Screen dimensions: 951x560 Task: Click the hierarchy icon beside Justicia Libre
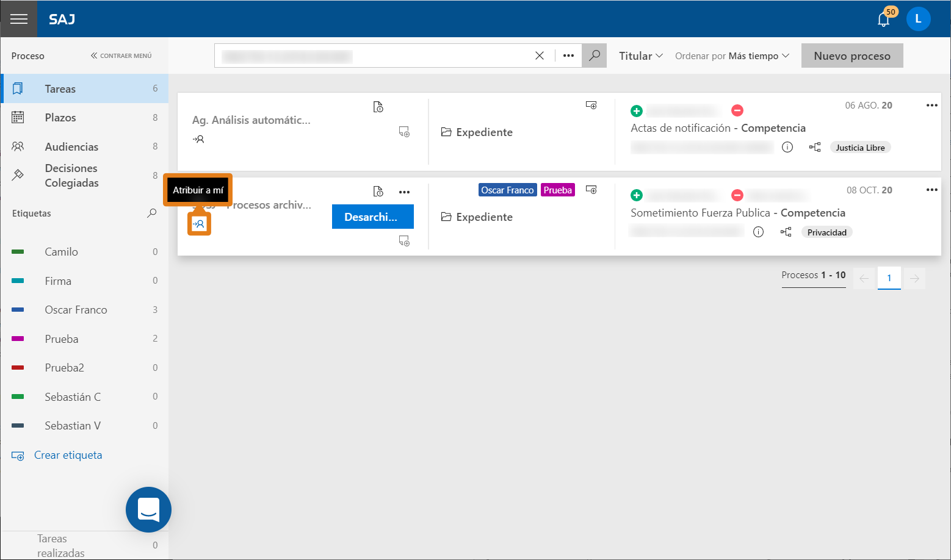coord(815,147)
